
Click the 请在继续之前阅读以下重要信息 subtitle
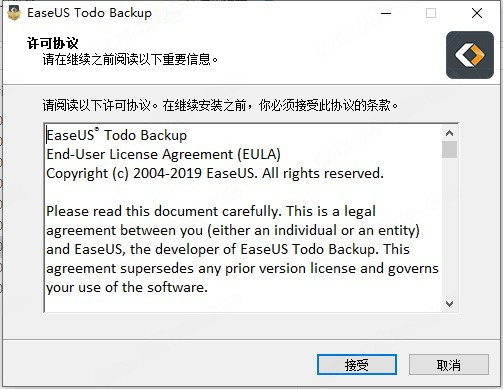click(x=130, y=60)
